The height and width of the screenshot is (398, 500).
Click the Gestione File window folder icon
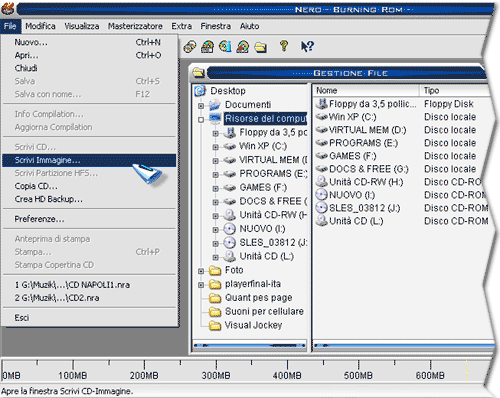point(199,72)
